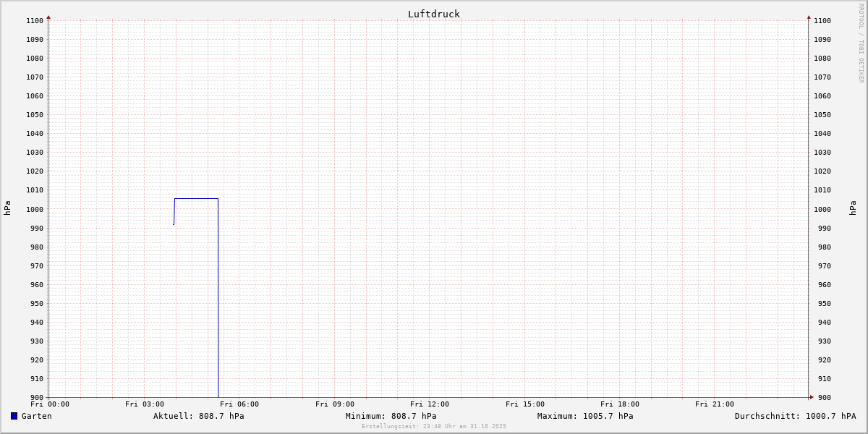Click the Maximum 1005.7 hPa readout
Viewport: 868px width, 434px height.
(x=585, y=416)
